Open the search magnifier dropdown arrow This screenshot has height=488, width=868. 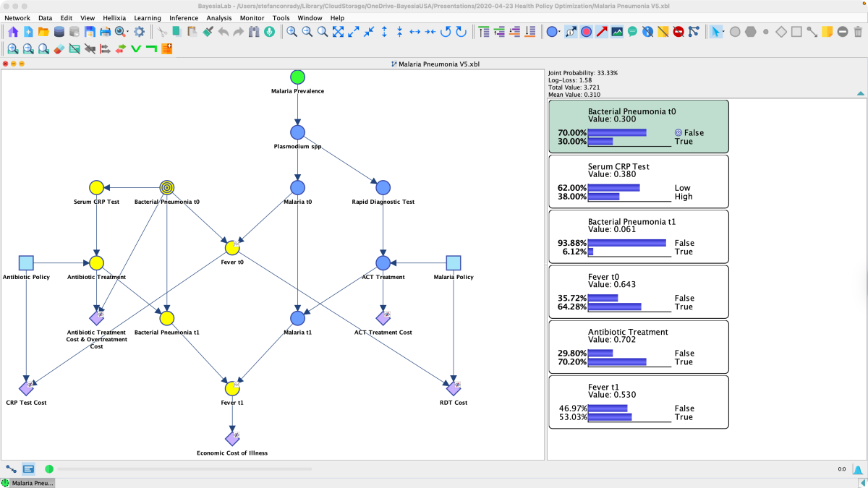coord(127,32)
